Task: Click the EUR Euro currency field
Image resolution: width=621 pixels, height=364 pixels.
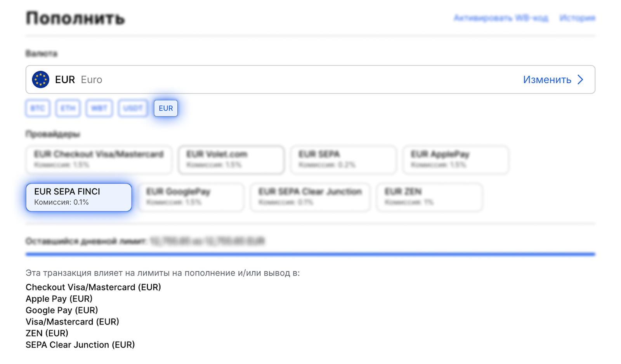Action: (x=272, y=80)
